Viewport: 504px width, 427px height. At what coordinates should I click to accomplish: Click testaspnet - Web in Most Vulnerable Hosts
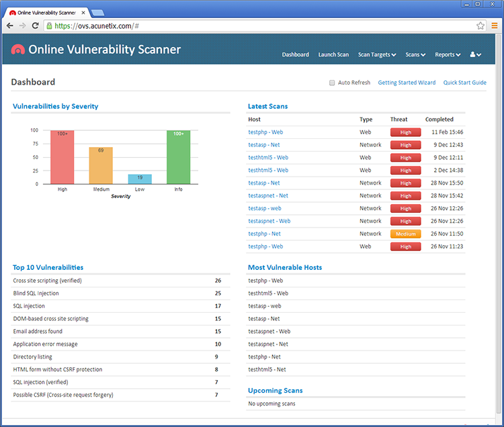(269, 331)
